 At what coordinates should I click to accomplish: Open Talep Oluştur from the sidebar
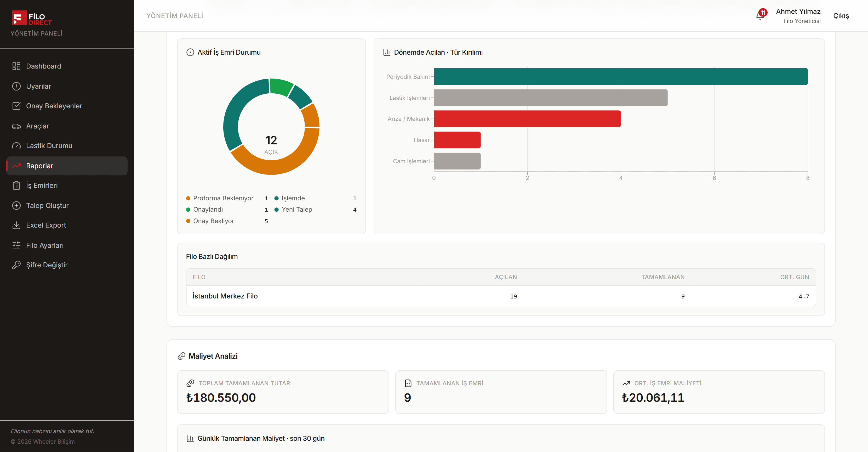[x=67, y=206]
